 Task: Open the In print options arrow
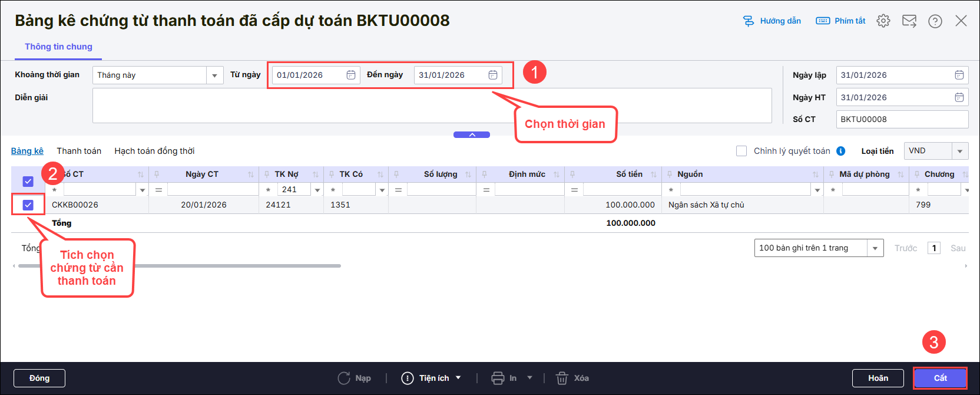(529, 378)
